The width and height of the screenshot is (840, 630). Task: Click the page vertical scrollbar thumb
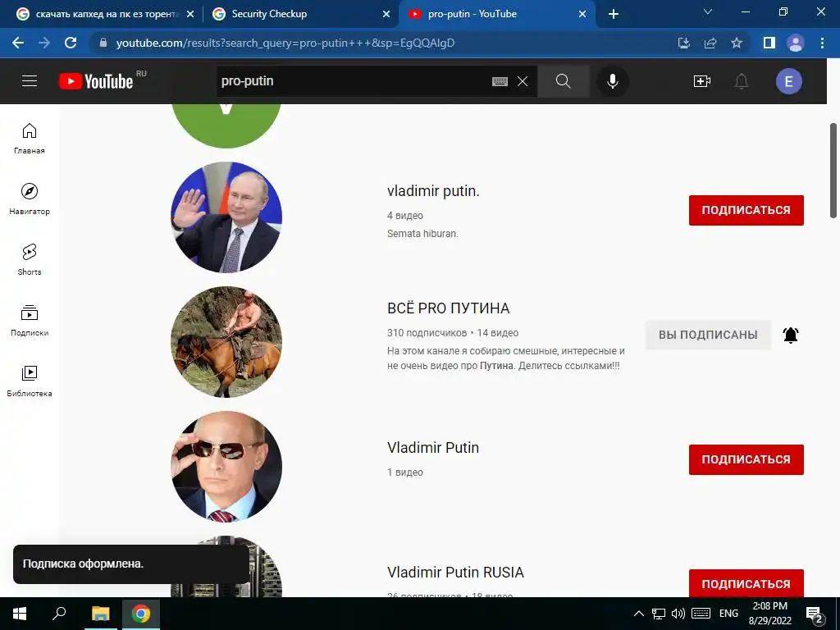833,171
